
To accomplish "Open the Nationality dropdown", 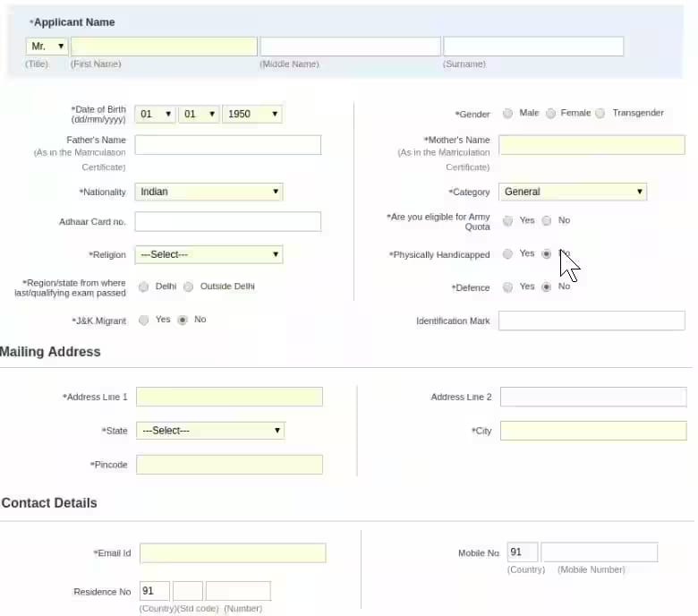I will tap(209, 192).
